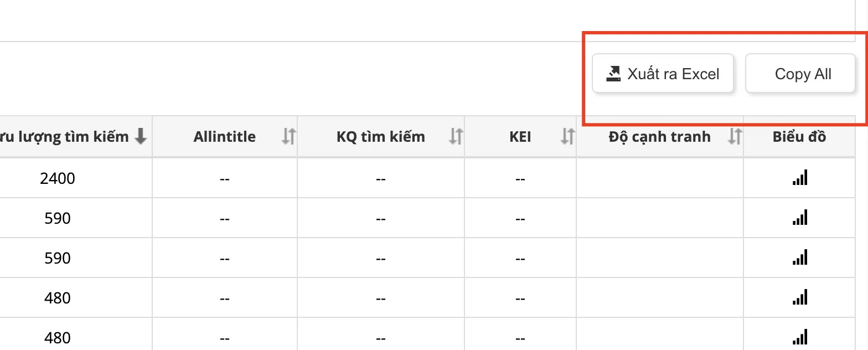The height and width of the screenshot is (350, 868).
Task: Click sort arrows beside Độ cạnh tranh
Action: [x=734, y=136]
